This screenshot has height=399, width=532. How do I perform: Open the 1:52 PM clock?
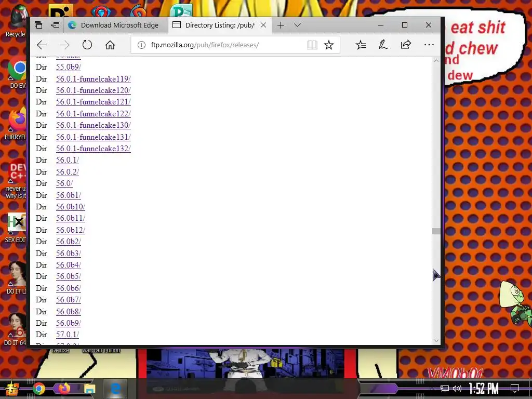(x=484, y=389)
